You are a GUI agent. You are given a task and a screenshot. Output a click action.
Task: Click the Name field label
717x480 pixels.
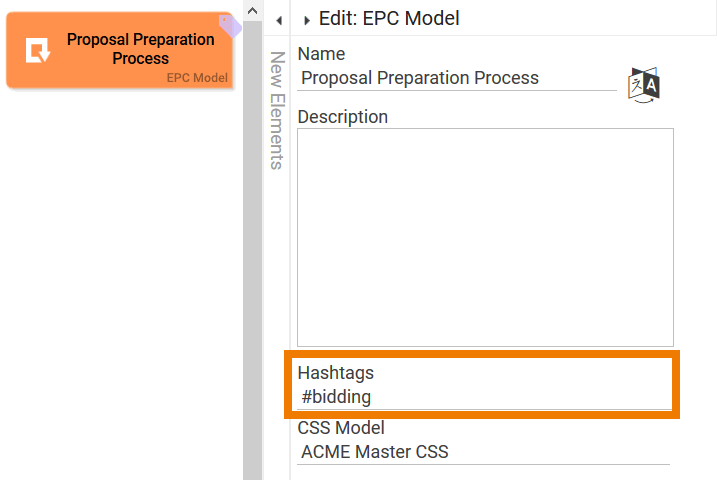321,54
